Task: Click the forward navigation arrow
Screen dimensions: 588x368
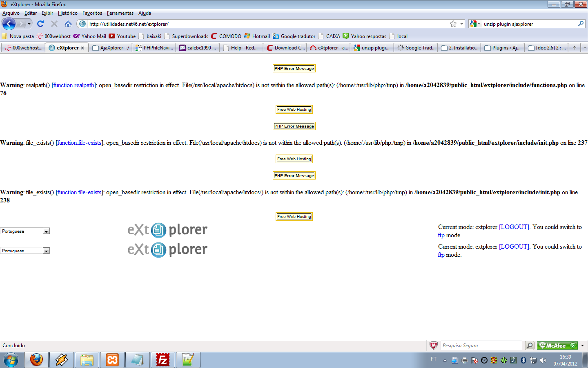Action: coord(21,24)
